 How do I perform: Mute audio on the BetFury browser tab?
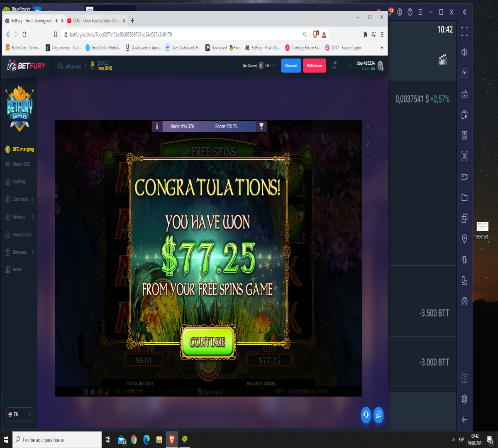[x=56, y=21]
